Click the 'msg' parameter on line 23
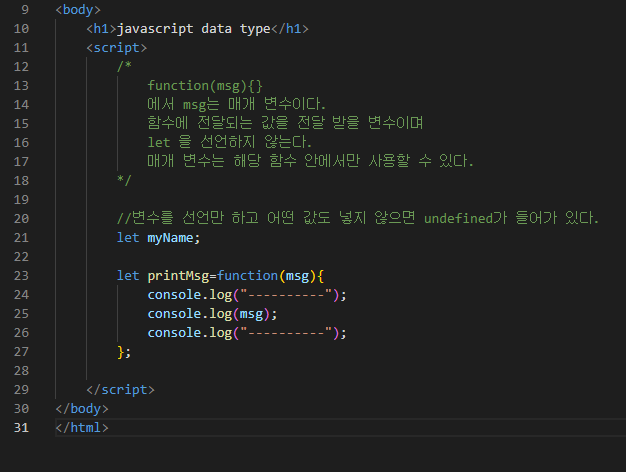The height and width of the screenshot is (472, 626). (297, 276)
